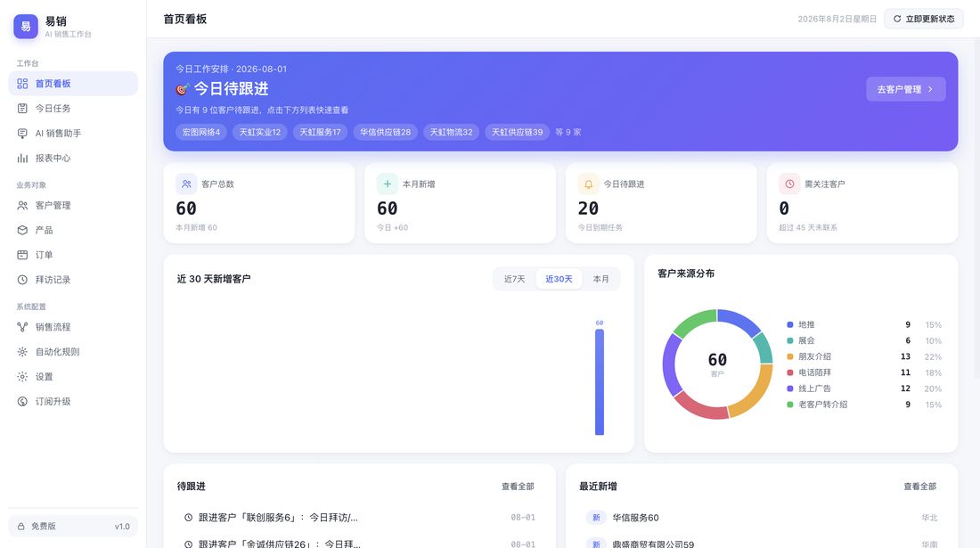Open 跟进客户「联创服务6」 task row
This screenshot has height=548, width=980.
[x=359, y=518]
